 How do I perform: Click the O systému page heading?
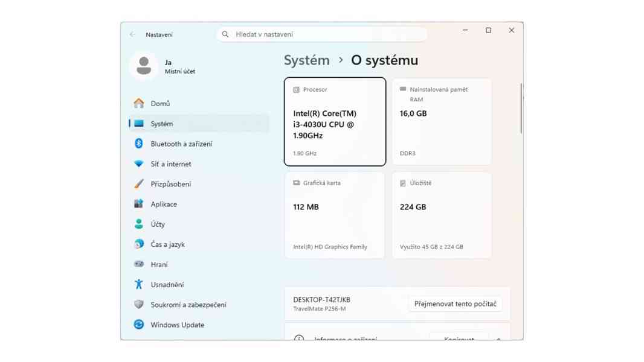pyautogui.click(x=384, y=60)
